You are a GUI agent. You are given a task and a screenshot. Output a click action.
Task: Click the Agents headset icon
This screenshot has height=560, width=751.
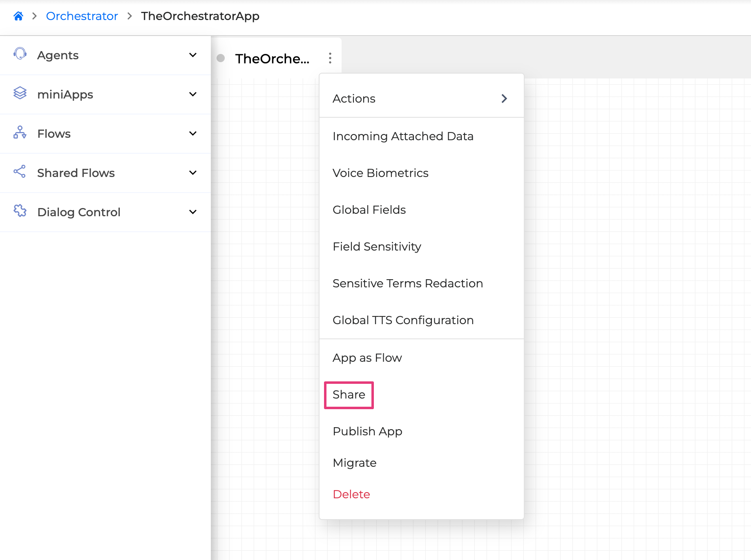coord(20,54)
